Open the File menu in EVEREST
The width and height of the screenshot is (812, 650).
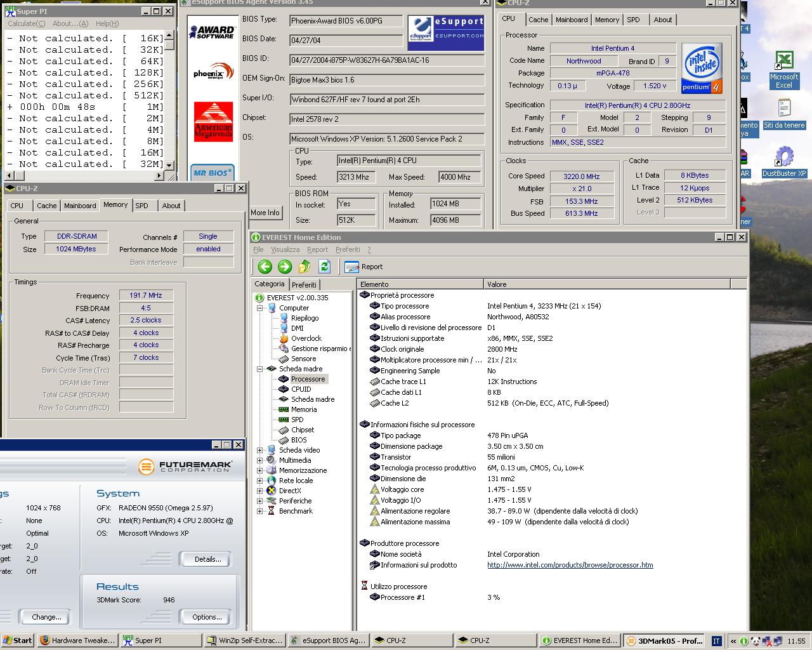click(x=258, y=249)
